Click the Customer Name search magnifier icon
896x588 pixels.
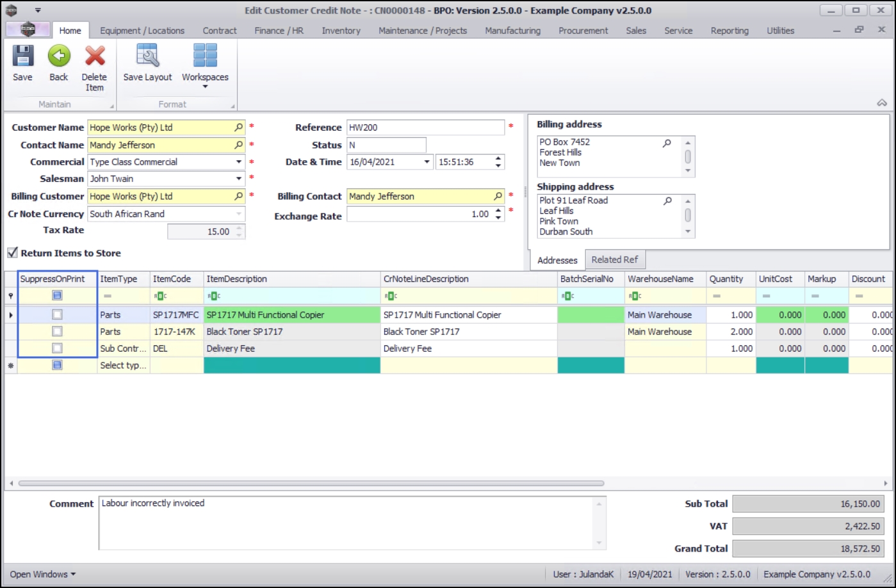tap(238, 127)
